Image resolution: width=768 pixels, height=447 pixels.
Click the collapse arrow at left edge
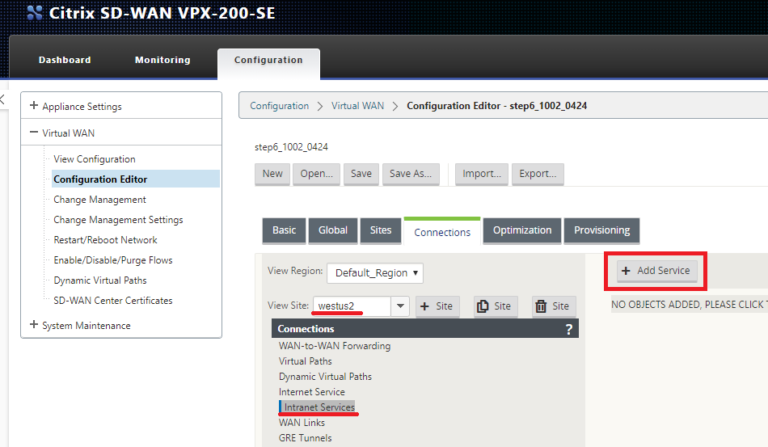(x=2, y=100)
